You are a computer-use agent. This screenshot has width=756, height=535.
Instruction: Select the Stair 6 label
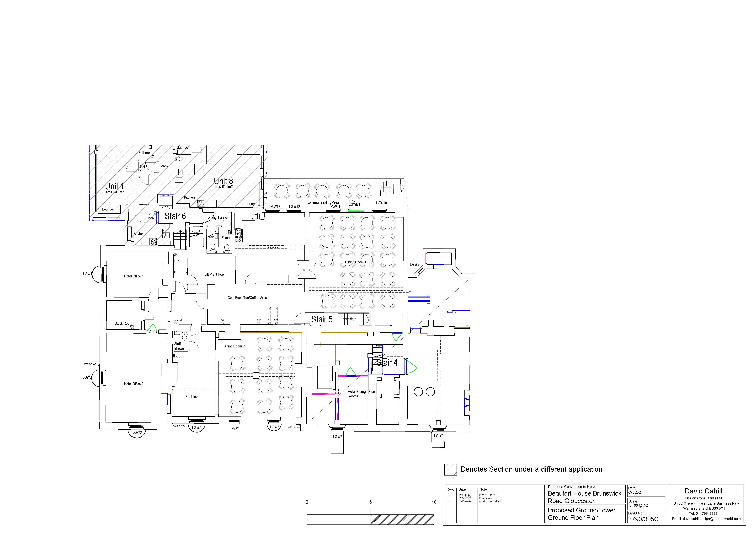(175, 216)
